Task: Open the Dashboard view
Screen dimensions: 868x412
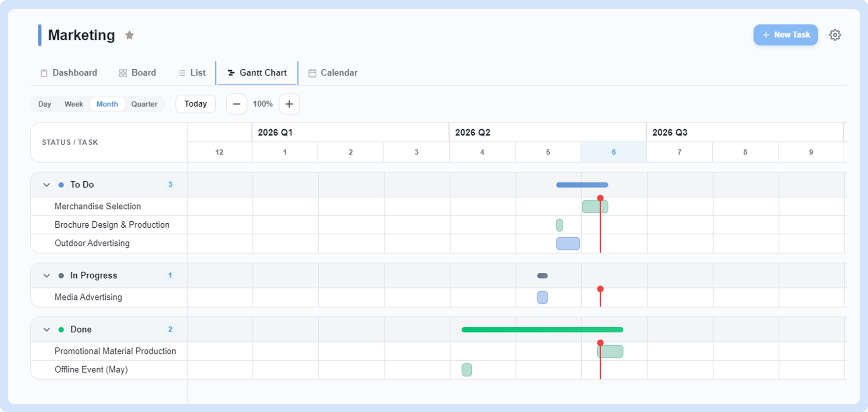Action: tap(69, 73)
